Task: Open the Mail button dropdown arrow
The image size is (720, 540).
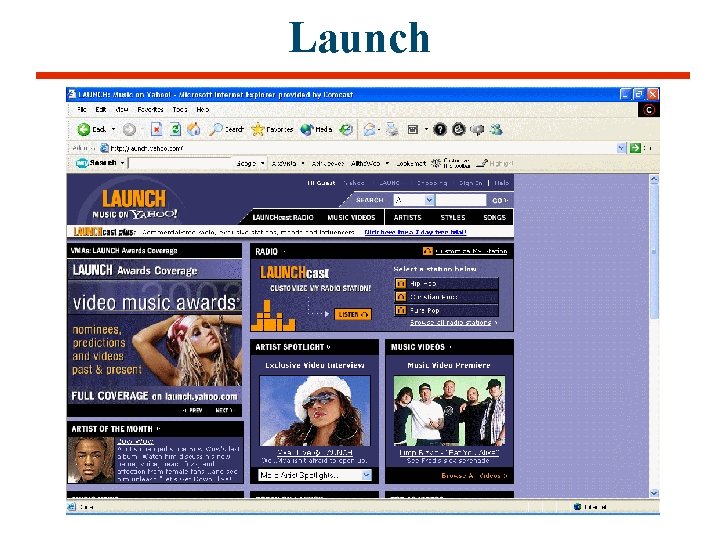Action: [379, 129]
